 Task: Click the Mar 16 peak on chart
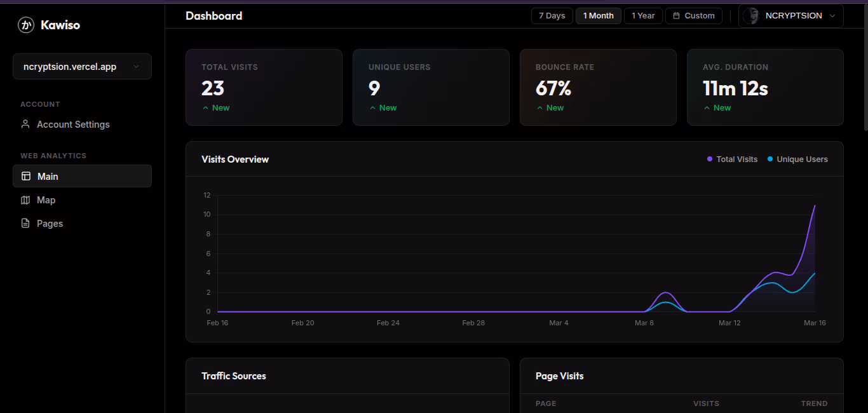click(x=815, y=206)
